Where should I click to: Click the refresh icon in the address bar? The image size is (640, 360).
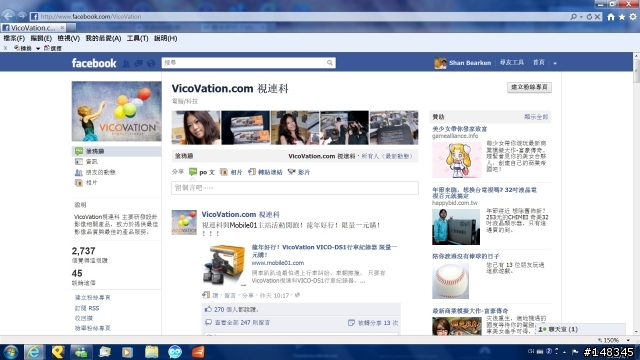point(589,17)
